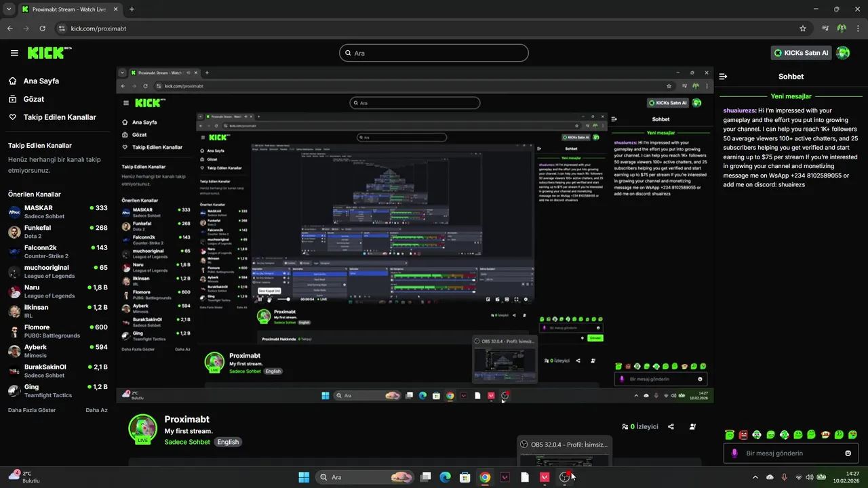
Task: Open the ilkinsan channel in outer sidebar
Action: [x=58, y=311]
